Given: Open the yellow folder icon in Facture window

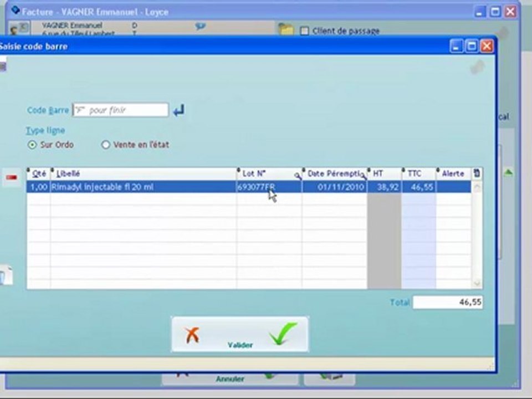Looking at the screenshot, I should (x=286, y=29).
